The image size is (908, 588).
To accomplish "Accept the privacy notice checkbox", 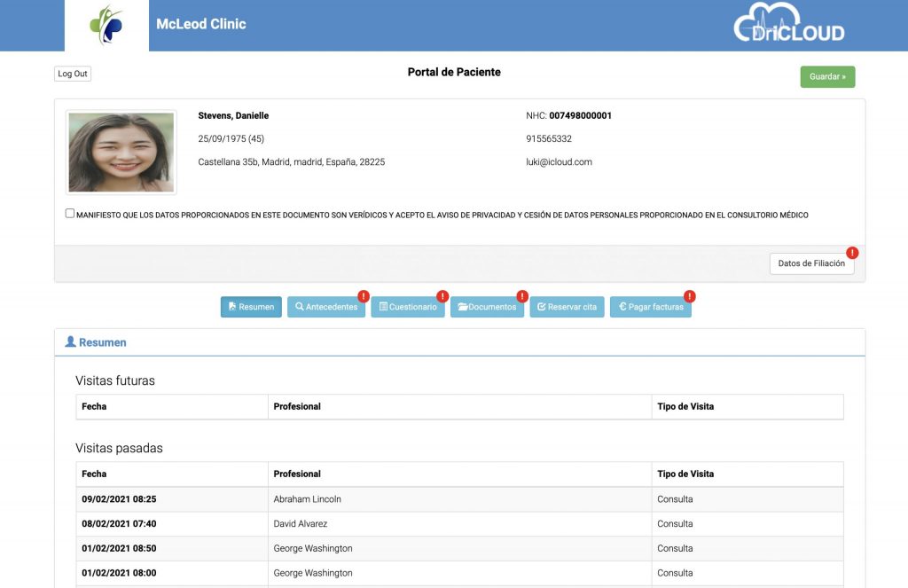I will click(70, 214).
